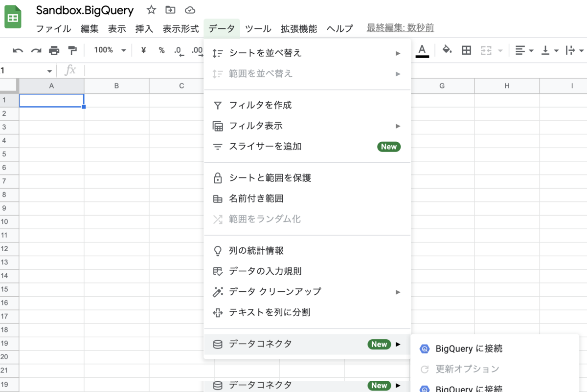Rename the Sandbox.BigQuery title
The width and height of the screenshot is (587, 392).
click(x=85, y=10)
